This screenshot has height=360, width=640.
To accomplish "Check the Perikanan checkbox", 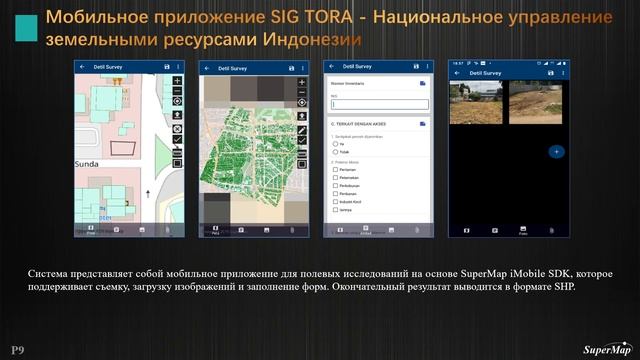I will pos(335,193).
